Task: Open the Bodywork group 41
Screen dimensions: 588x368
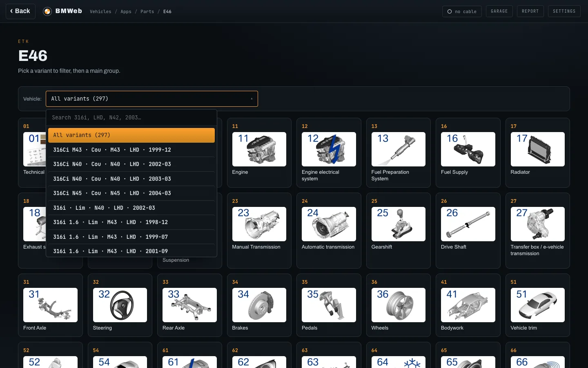Action: [x=468, y=305]
